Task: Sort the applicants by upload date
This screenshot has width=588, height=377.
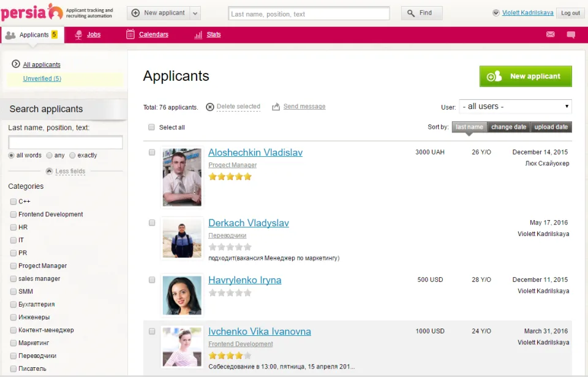Action: point(551,127)
